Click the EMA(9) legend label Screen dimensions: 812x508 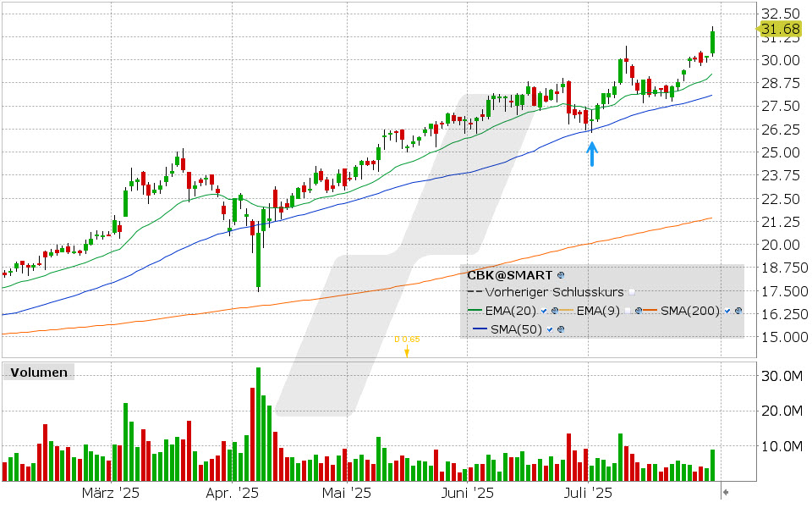(598, 311)
